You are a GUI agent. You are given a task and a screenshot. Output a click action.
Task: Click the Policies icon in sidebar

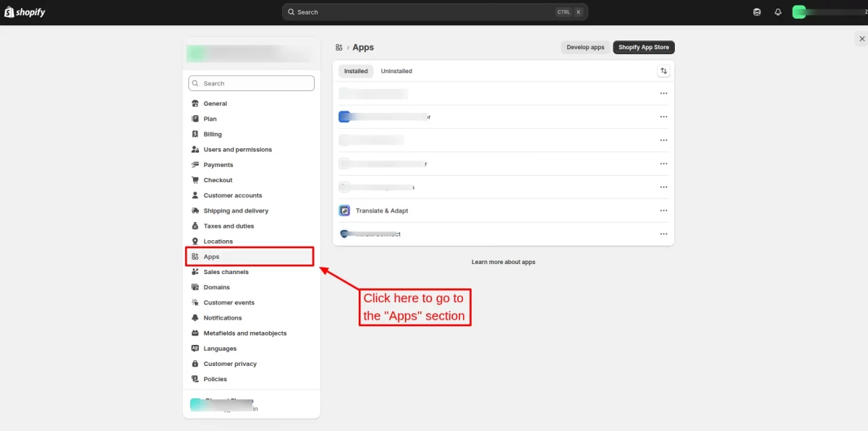coord(195,379)
